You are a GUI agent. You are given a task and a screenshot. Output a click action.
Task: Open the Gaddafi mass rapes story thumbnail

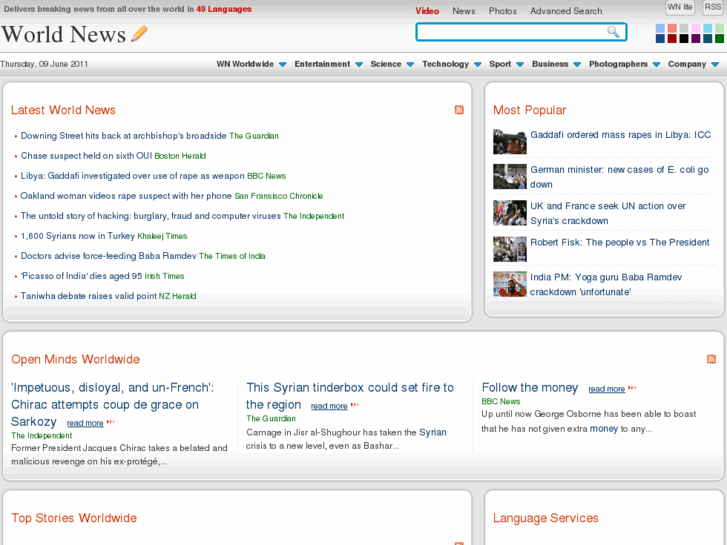509,142
